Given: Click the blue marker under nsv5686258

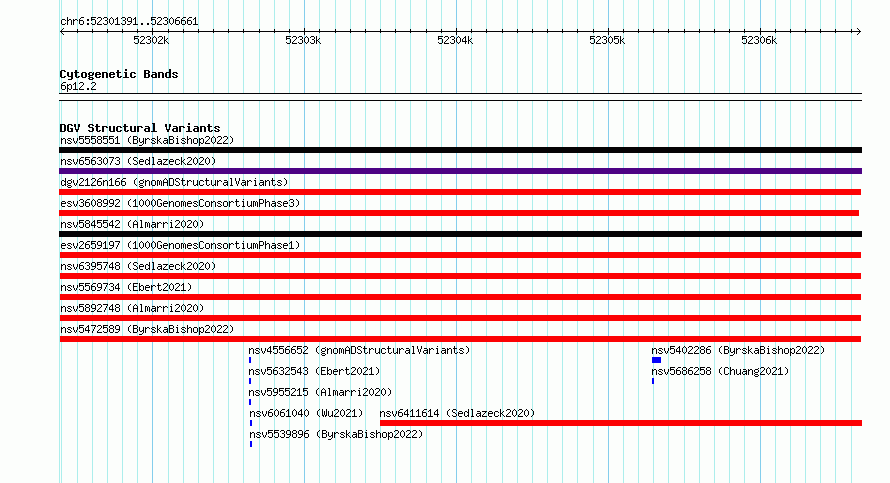Looking at the screenshot, I should [653, 381].
